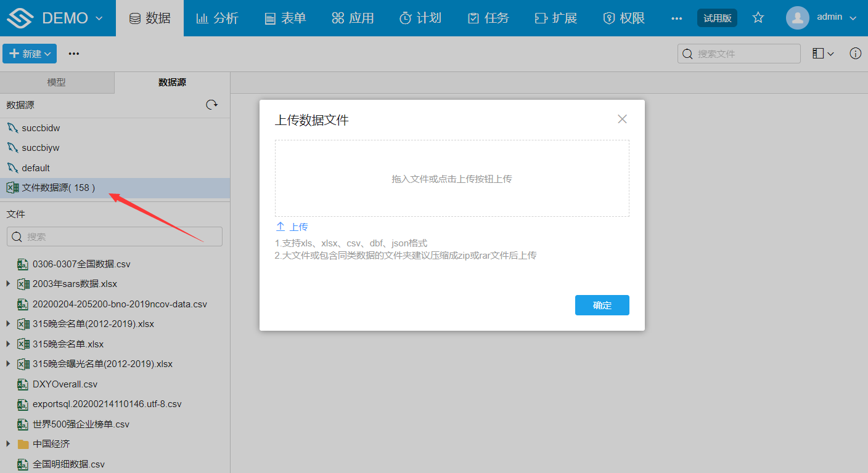Click the "..." icon in the top navigation bar
Screen dimensions: 868x473
pyautogui.click(x=676, y=18)
